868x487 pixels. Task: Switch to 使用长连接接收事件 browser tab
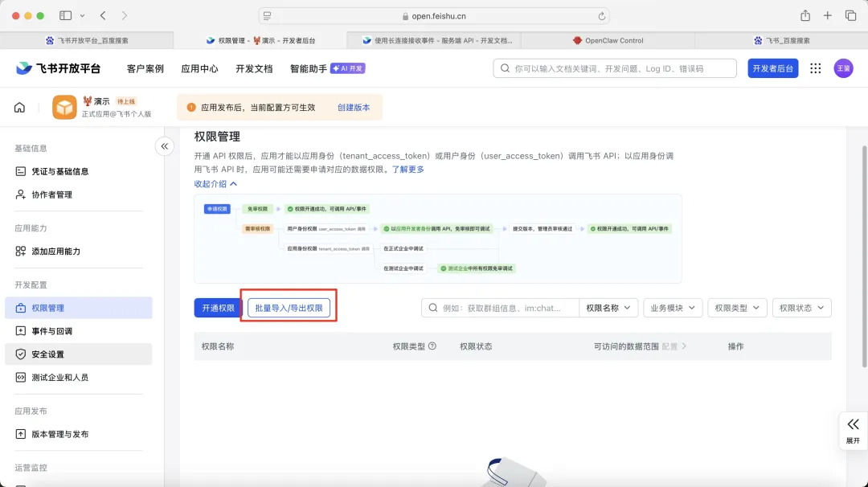pyautogui.click(x=435, y=40)
